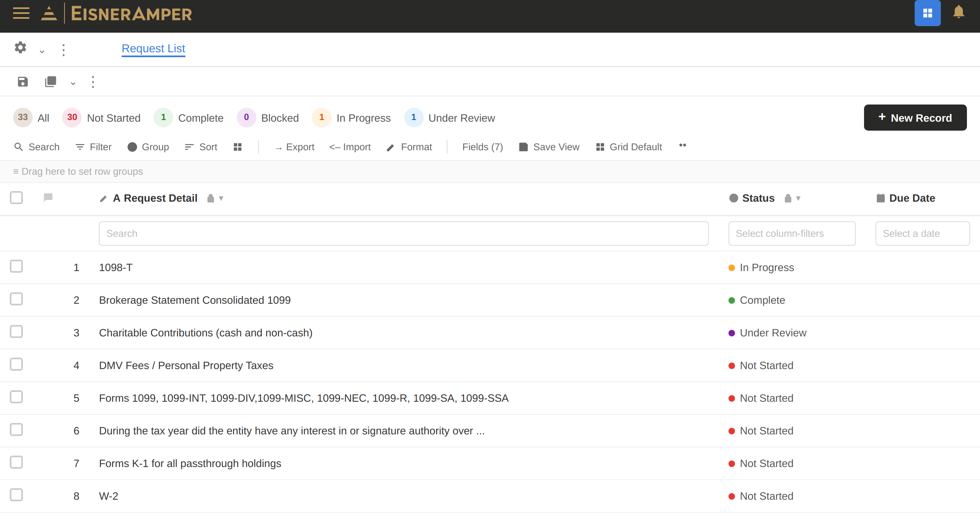Click the Request Detail search field
This screenshot has height=525, width=980.
tap(403, 234)
